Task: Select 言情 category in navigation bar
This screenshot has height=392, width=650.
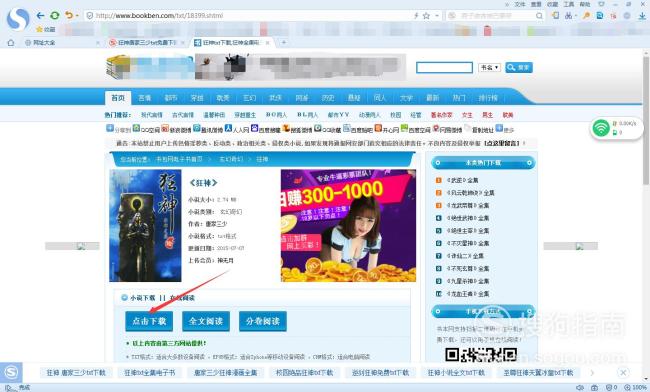Action: [x=145, y=98]
